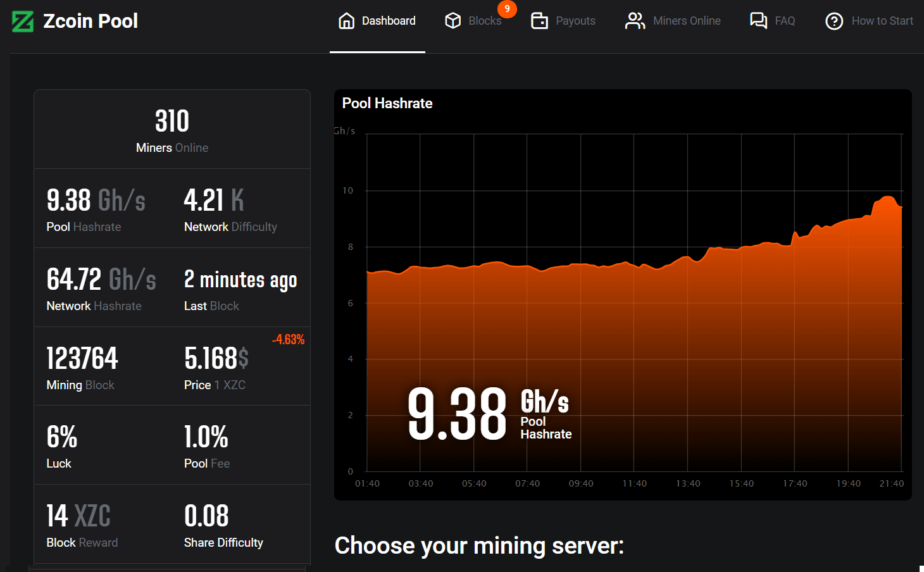924x572 pixels.
Task: Click the Payouts wallet icon
Action: pos(539,21)
